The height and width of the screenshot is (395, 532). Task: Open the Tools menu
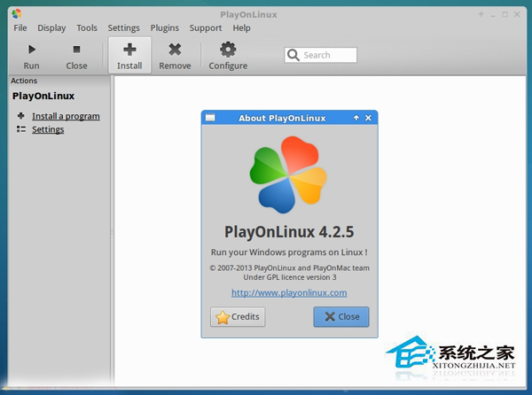click(87, 27)
